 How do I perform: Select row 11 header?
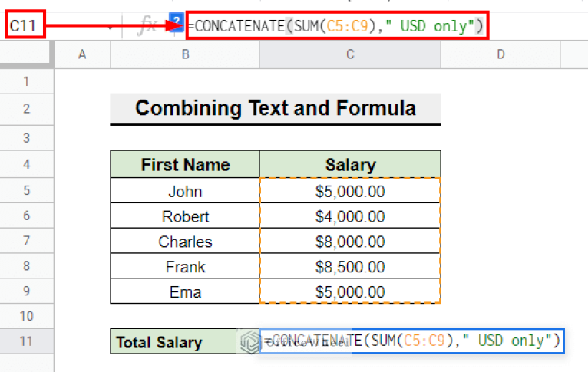(x=27, y=342)
